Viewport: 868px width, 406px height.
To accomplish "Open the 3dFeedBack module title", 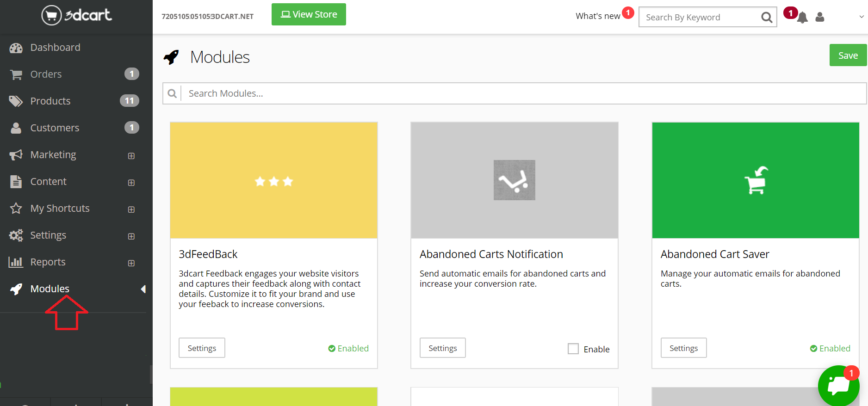I will click(x=208, y=254).
